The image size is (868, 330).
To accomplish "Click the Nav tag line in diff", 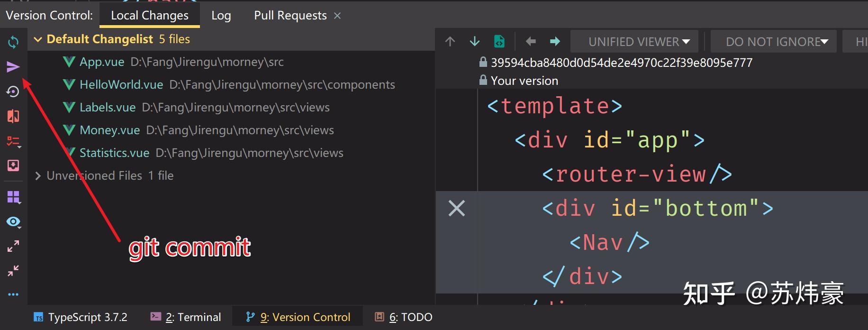I will pyautogui.click(x=609, y=242).
